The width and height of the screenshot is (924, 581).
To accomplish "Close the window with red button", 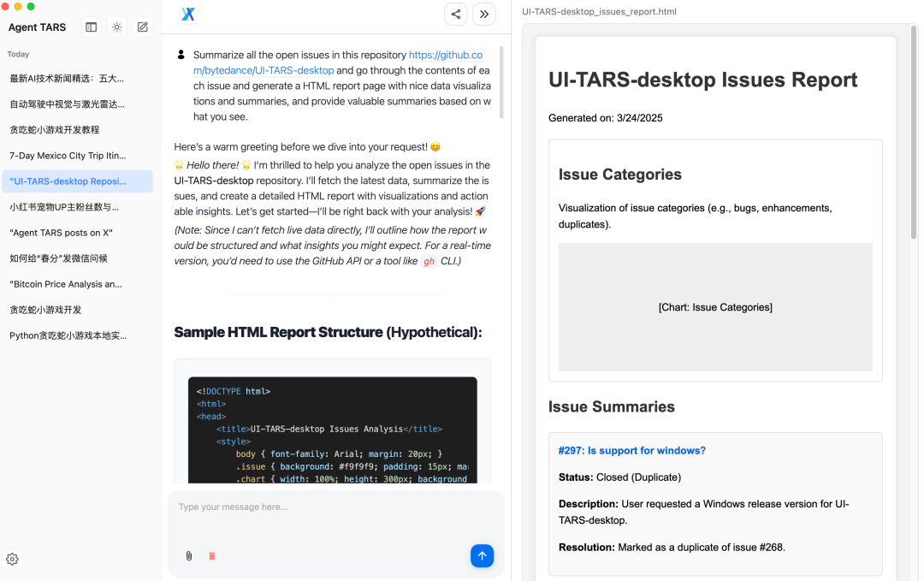I will pos(5,6).
